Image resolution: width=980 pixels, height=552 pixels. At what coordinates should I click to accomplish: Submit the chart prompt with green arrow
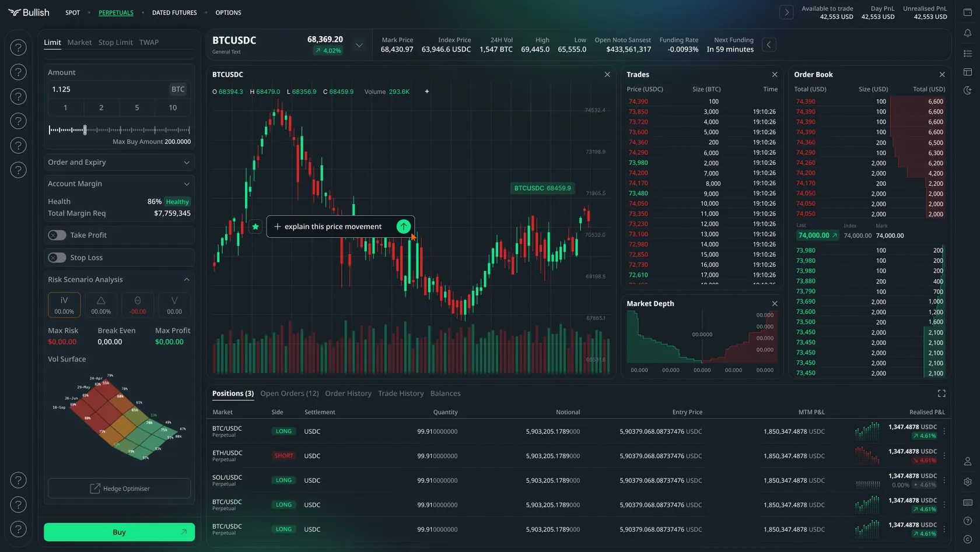(403, 227)
